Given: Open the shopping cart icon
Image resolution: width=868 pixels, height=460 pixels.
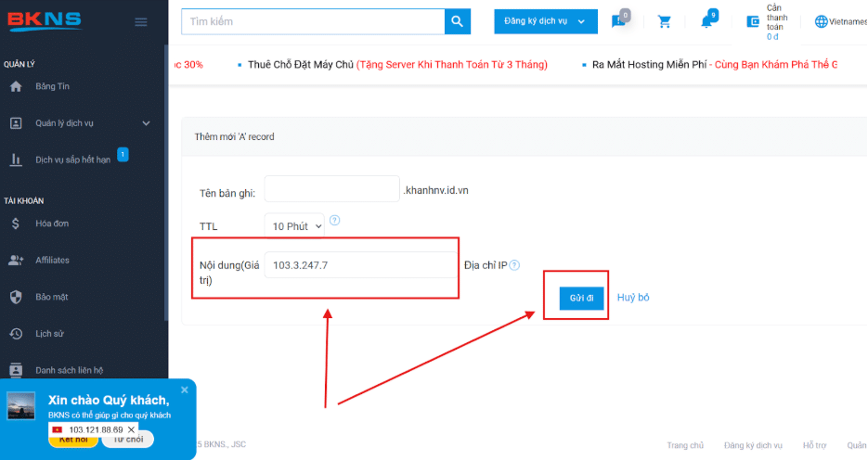Looking at the screenshot, I should 665,21.
